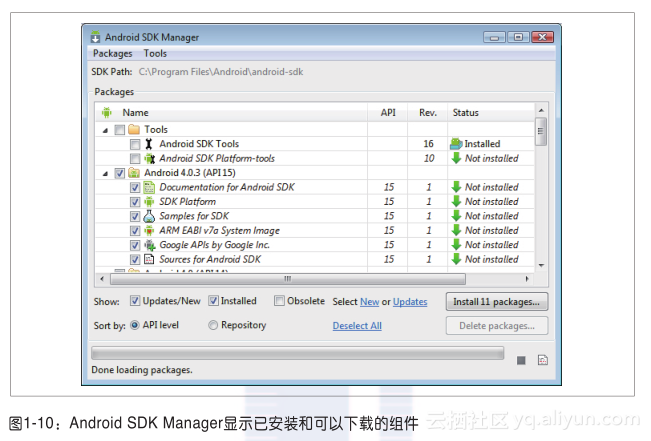Click the Tools folder icon
The height and width of the screenshot is (441, 651).
click(x=134, y=129)
